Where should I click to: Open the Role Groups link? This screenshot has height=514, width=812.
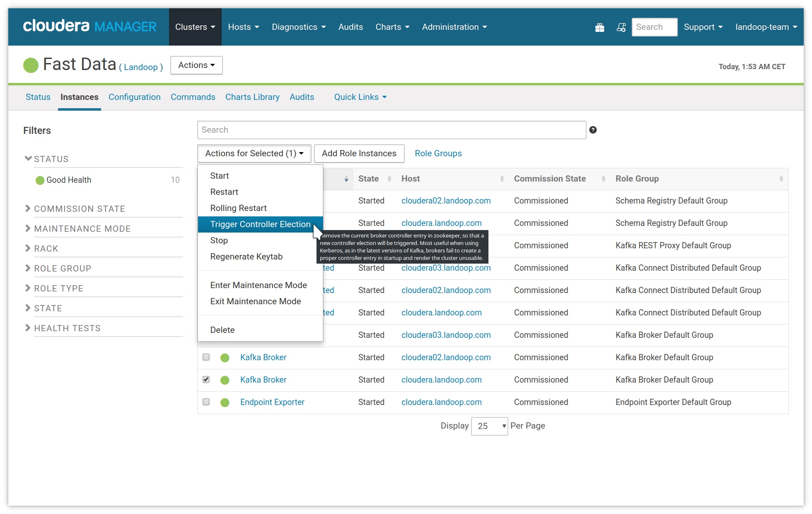(x=438, y=153)
